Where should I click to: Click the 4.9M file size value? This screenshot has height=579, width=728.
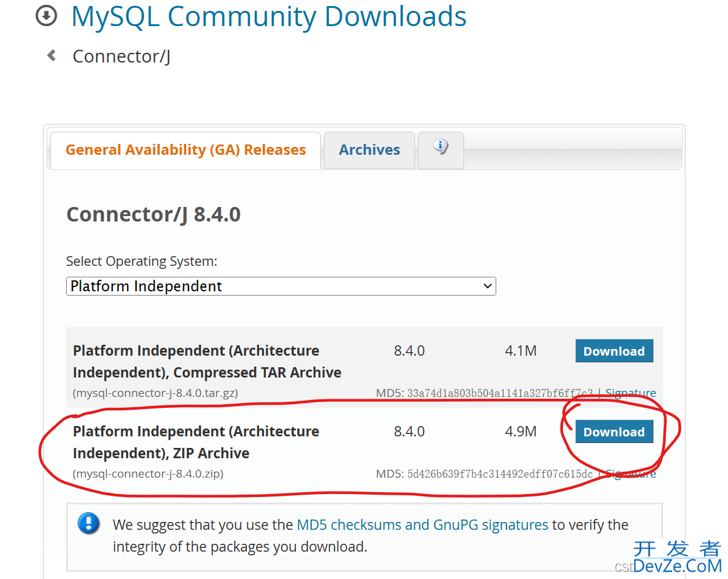tap(521, 431)
